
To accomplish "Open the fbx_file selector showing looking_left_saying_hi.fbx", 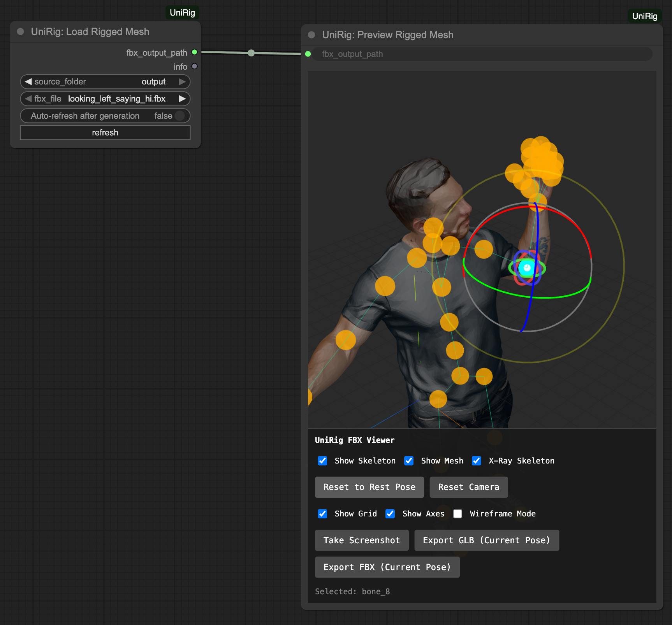I will tap(116, 99).
